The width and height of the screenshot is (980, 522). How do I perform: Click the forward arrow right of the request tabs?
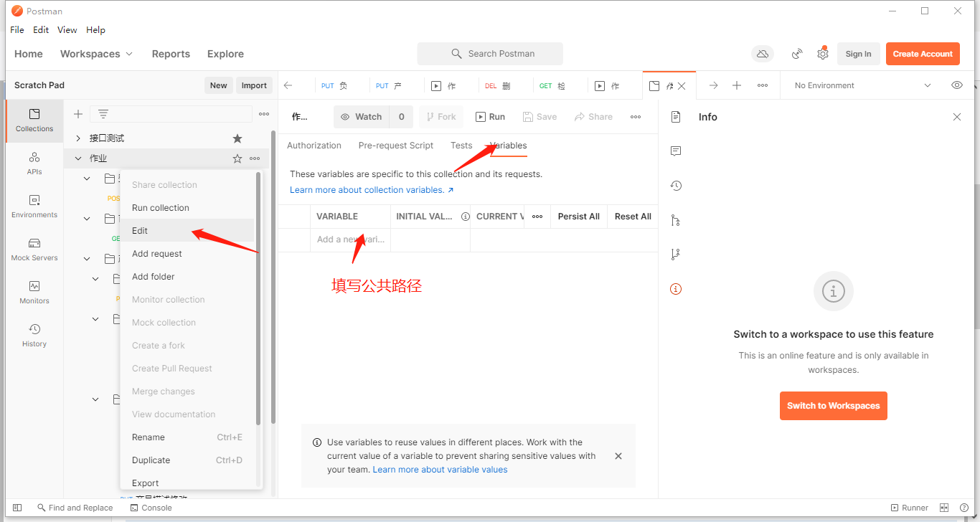(713, 85)
